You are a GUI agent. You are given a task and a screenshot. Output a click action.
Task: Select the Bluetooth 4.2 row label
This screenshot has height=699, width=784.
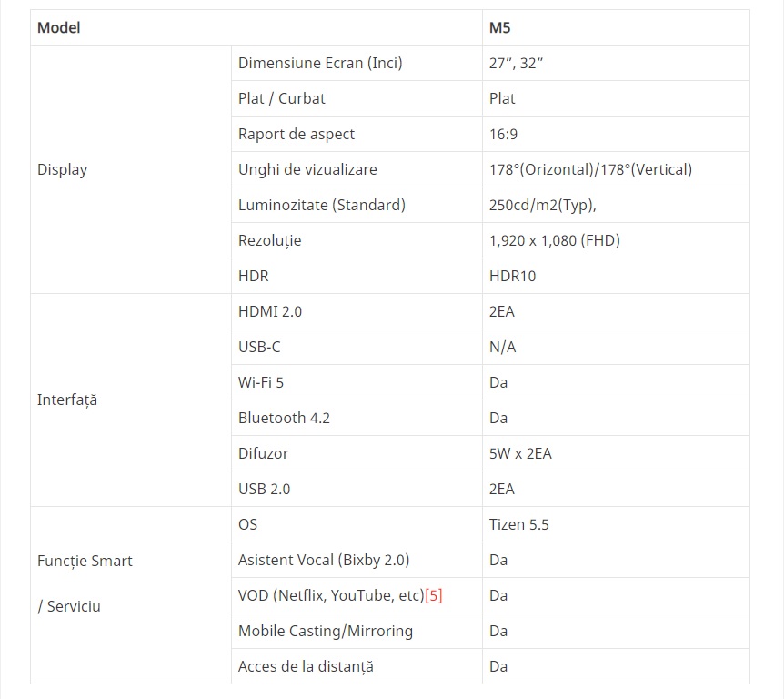tap(284, 419)
